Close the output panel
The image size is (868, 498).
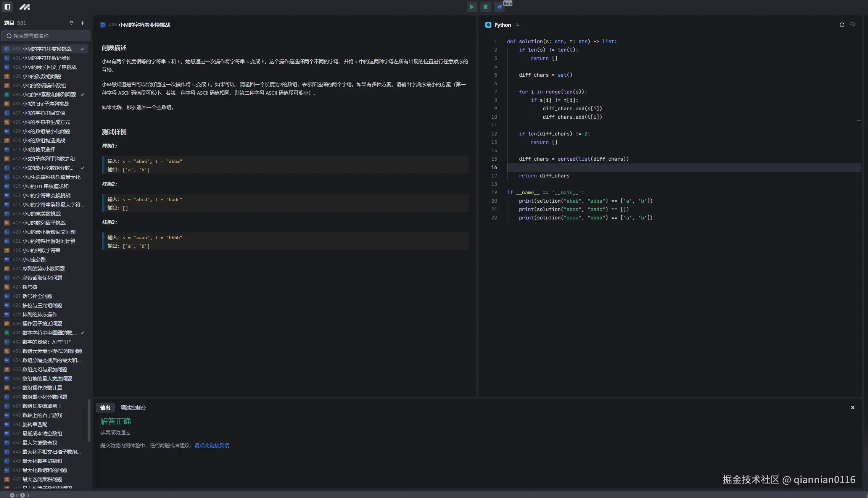pos(852,408)
